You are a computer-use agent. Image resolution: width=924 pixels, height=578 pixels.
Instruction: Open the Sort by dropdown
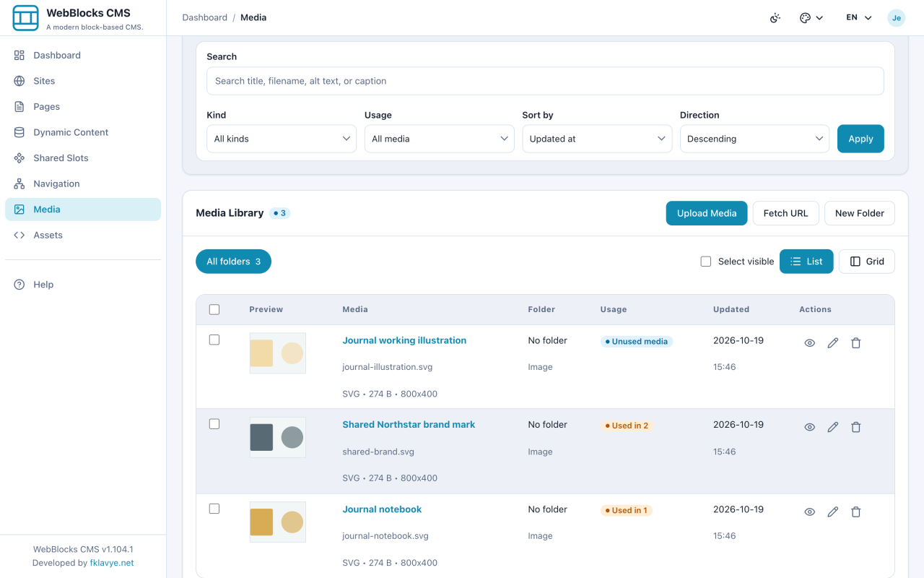[x=597, y=139]
